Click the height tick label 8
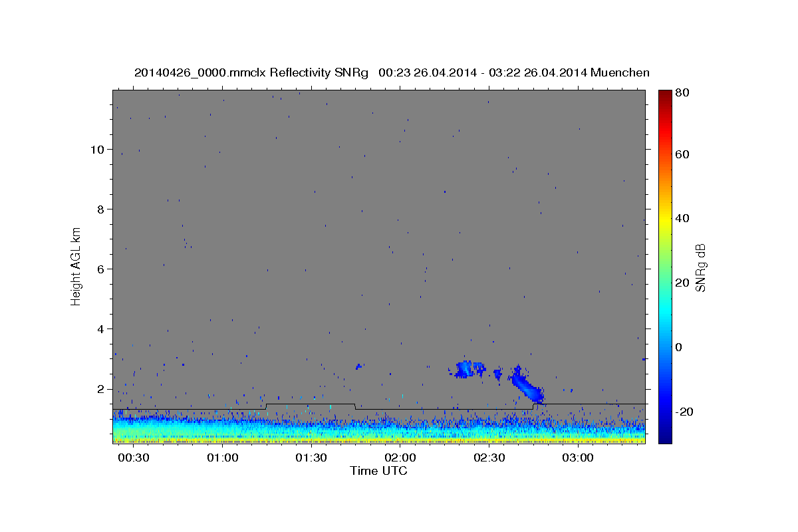 pos(100,209)
